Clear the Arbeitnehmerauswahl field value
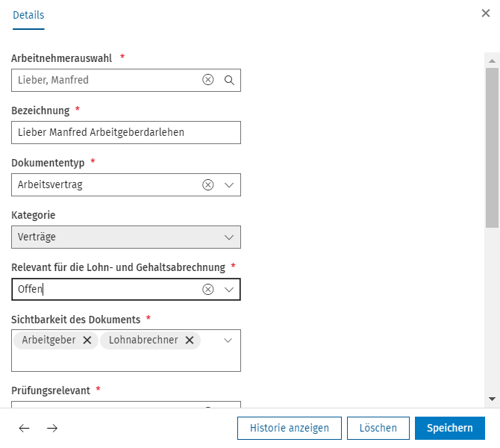The width and height of the screenshot is (500, 448). (208, 80)
